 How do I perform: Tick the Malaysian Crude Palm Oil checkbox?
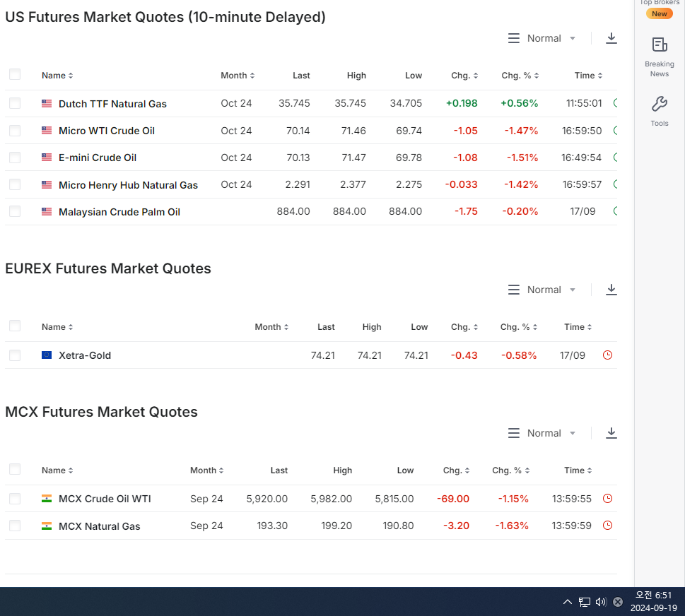[15, 211]
